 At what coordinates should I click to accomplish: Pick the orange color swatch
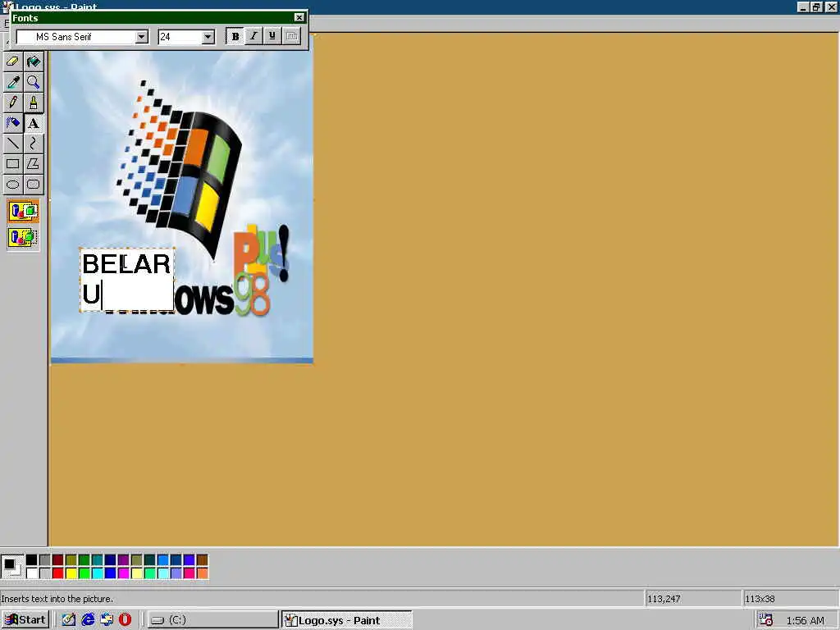(202, 573)
